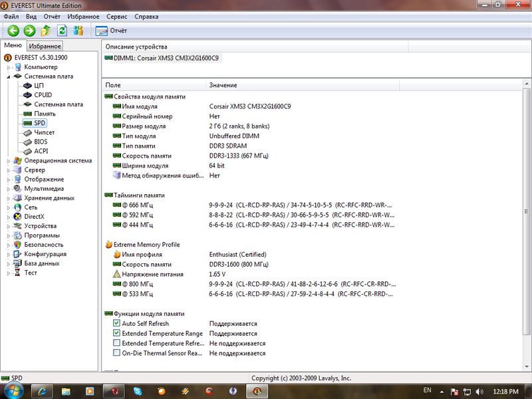Viewport: 532px width, 399px height.
Task: Click the Значение column header
Action: [223, 85]
